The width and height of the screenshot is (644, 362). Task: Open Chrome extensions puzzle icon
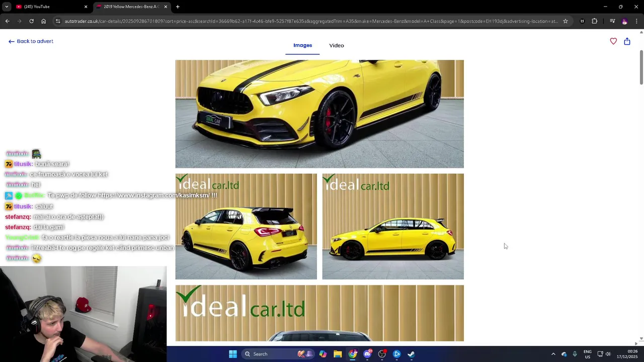pyautogui.click(x=595, y=21)
